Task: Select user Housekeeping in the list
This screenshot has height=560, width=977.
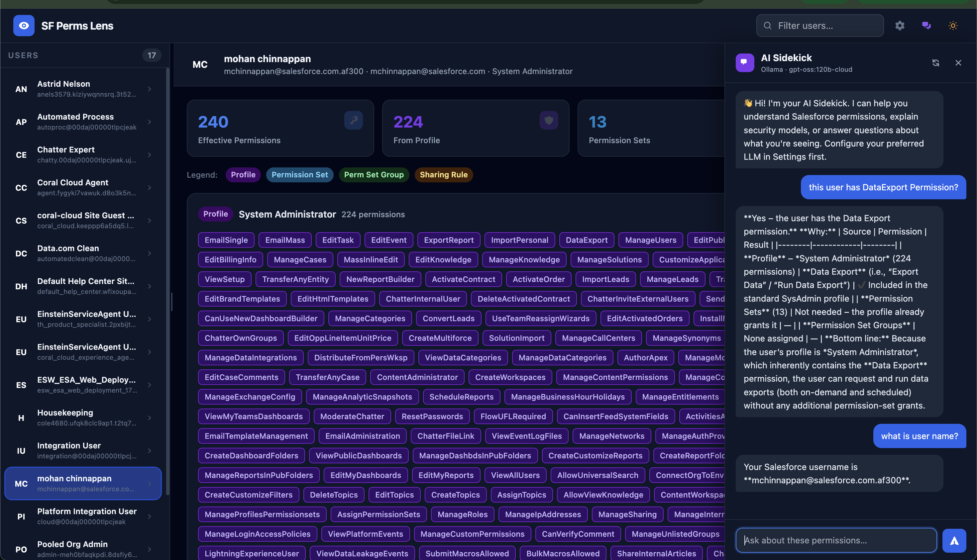Action: 83,418
